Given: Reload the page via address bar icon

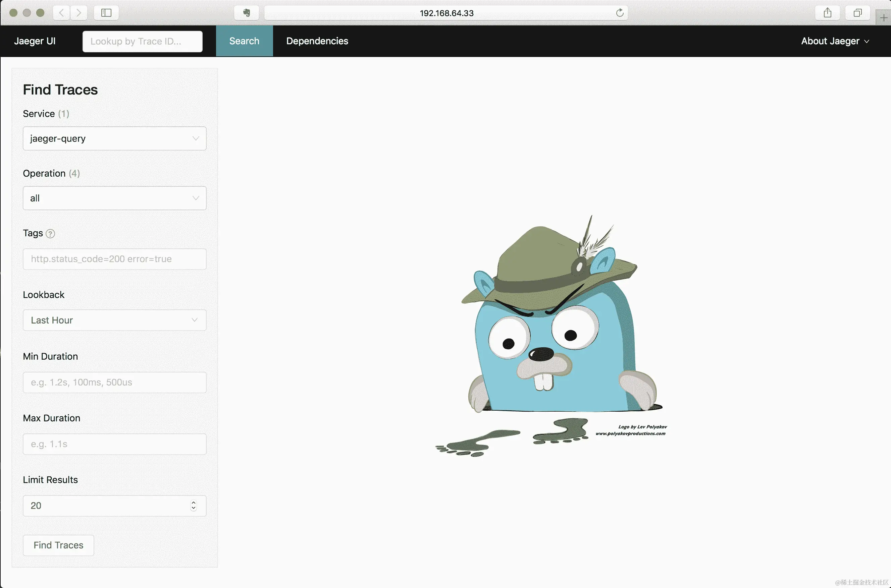Looking at the screenshot, I should click(620, 13).
